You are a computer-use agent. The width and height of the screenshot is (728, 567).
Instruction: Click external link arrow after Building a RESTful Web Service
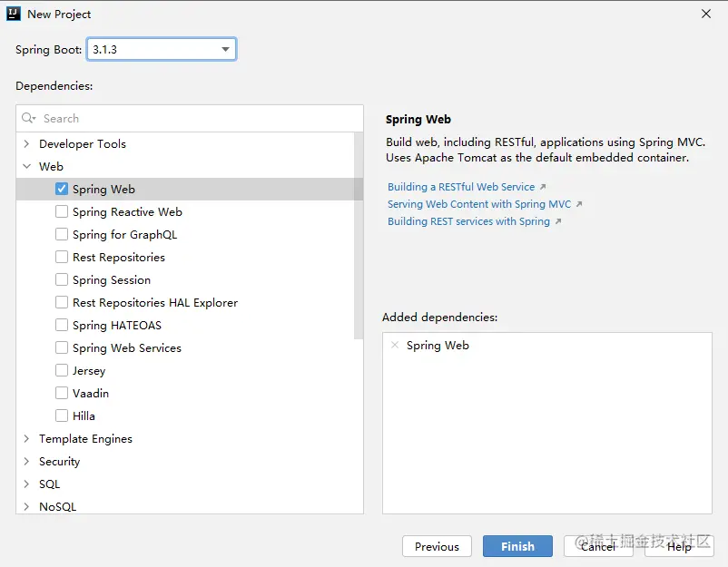click(x=543, y=188)
